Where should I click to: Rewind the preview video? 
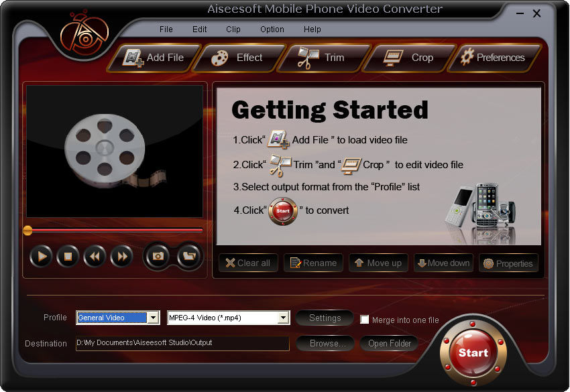click(95, 257)
